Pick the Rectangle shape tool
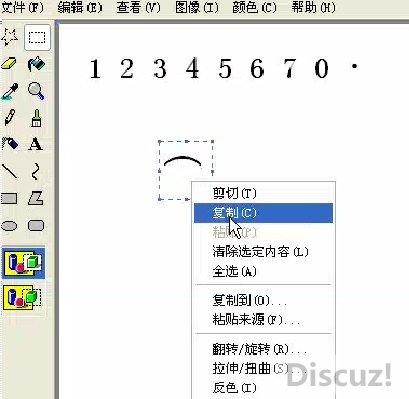Viewport: 409px width, 399px height. [x=9, y=198]
